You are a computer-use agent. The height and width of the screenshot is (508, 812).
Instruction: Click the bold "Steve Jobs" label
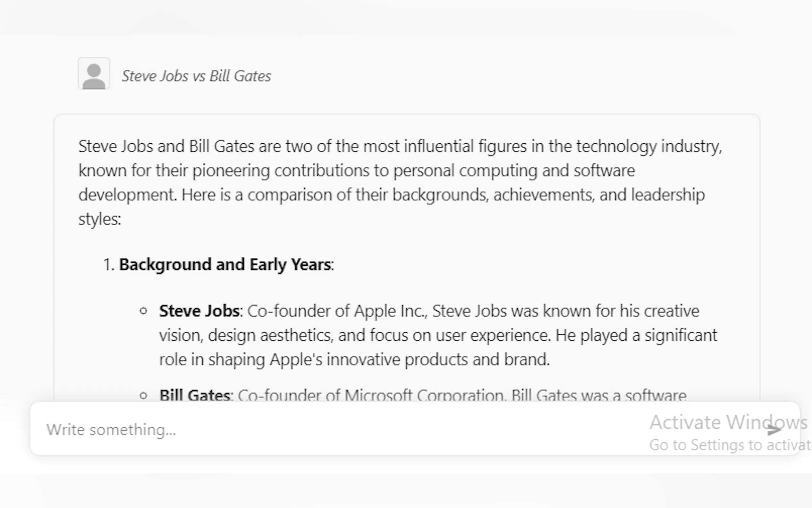pyautogui.click(x=199, y=311)
